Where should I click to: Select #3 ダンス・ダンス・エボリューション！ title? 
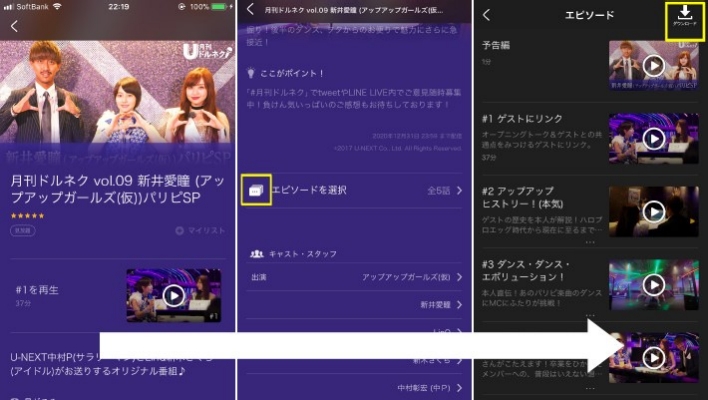coord(525,270)
